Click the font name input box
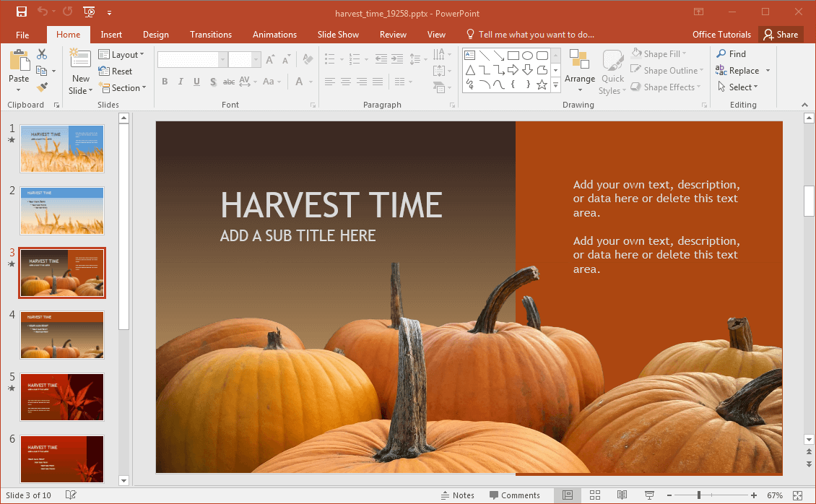The height and width of the screenshot is (504, 816). (188, 59)
